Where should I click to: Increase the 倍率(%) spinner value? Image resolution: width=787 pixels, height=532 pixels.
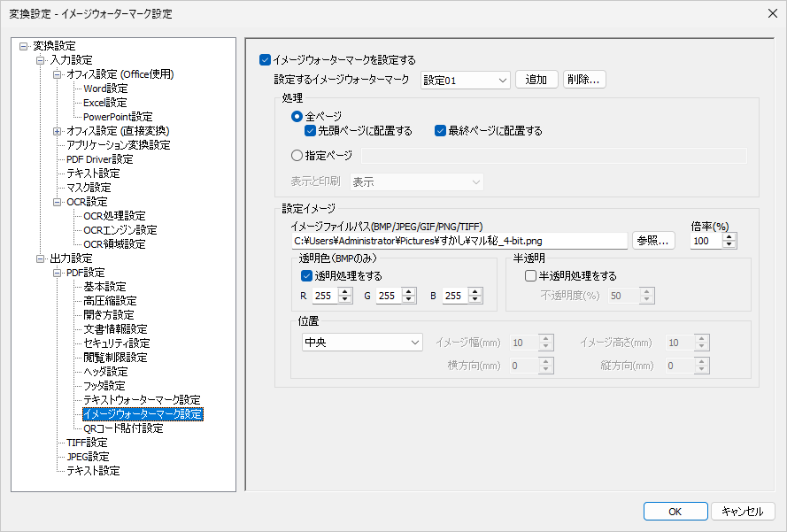[x=729, y=236]
